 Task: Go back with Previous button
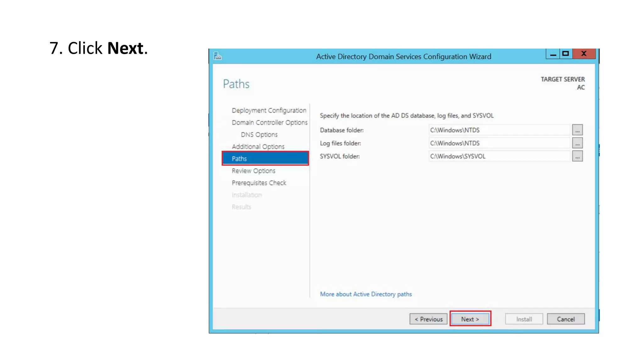coord(428,319)
